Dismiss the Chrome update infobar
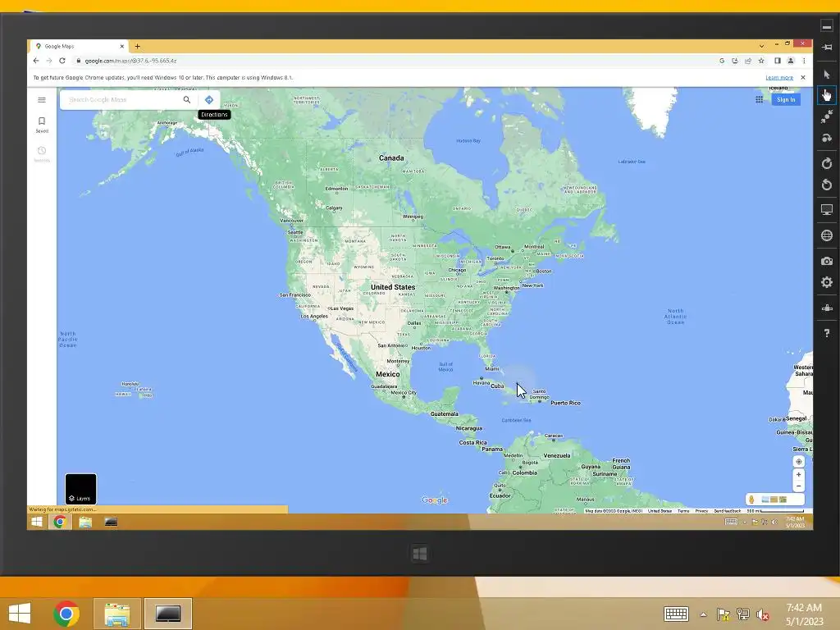840x630 pixels. [x=803, y=78]
